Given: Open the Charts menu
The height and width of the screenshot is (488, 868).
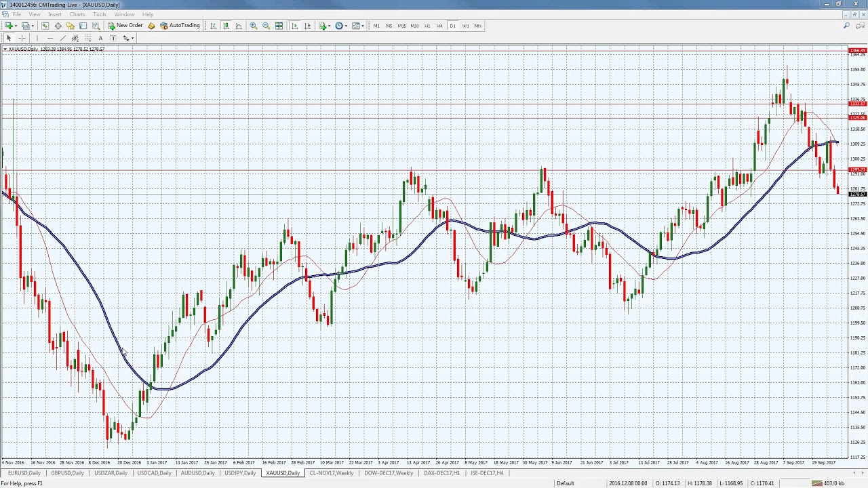Looking at the screenshot, I should pos(77,14).
